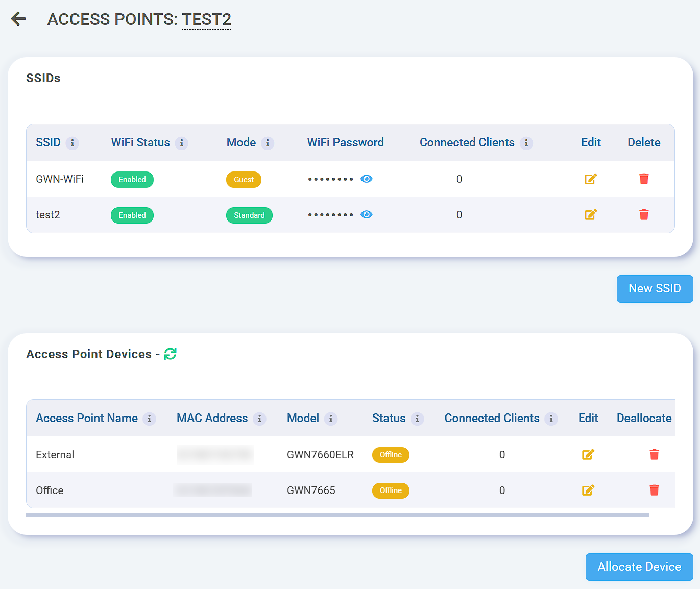This screenshot has height=589, width=700.
Task: Edit the Office access point
Action: coord(588,490)
